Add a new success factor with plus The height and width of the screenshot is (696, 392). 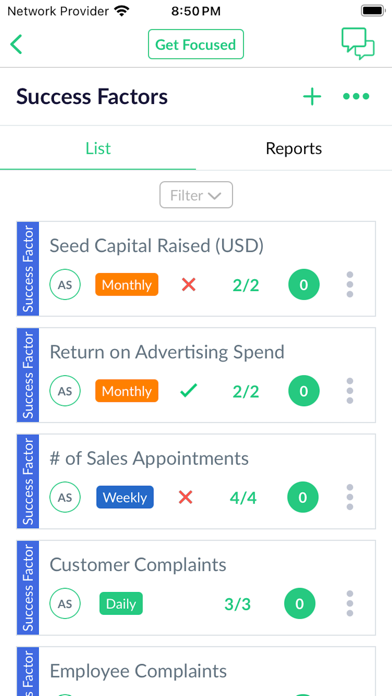pyautogui.click(x=312, y=96)
